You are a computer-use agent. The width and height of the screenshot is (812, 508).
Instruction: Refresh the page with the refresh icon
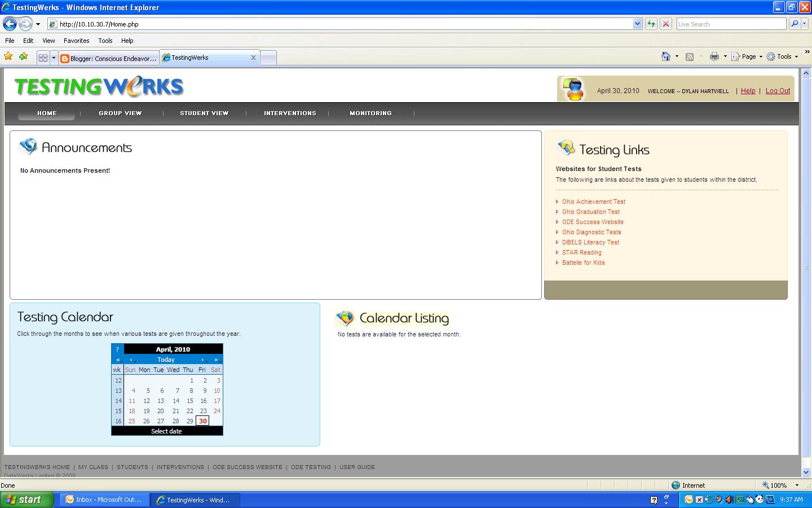[651, 24]
